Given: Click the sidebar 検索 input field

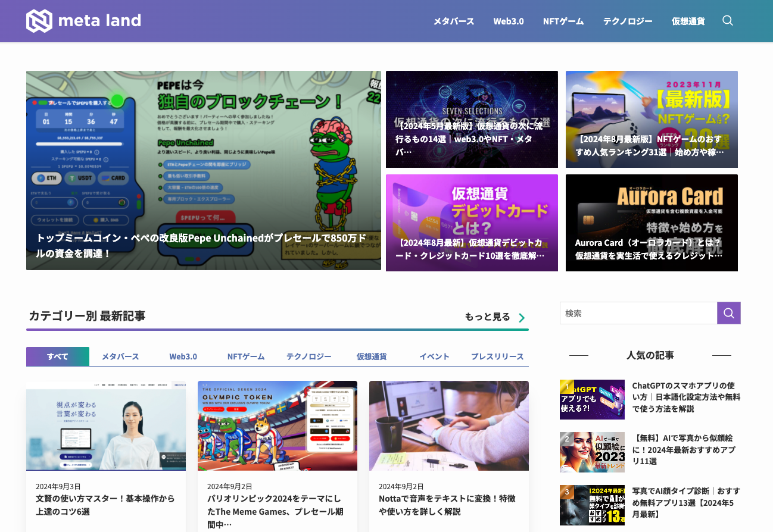Looking at the screenshot, I should [x=638, y=313].
